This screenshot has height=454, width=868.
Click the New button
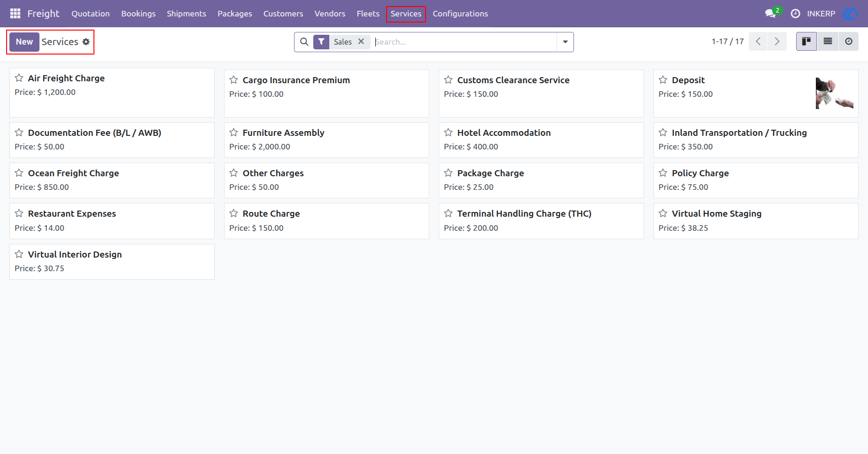[24, 42]
